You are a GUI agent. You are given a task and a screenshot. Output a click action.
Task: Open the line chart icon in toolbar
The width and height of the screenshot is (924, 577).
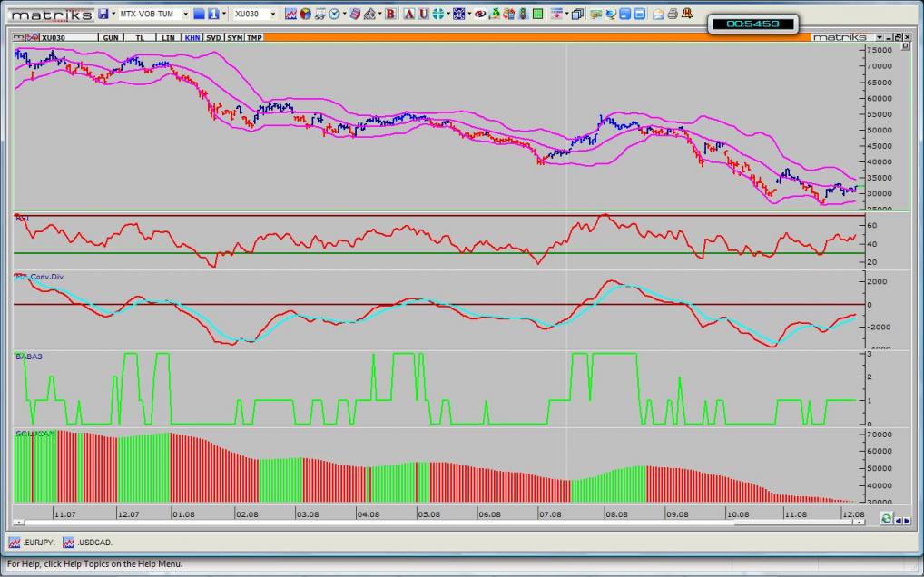(290, 15)
